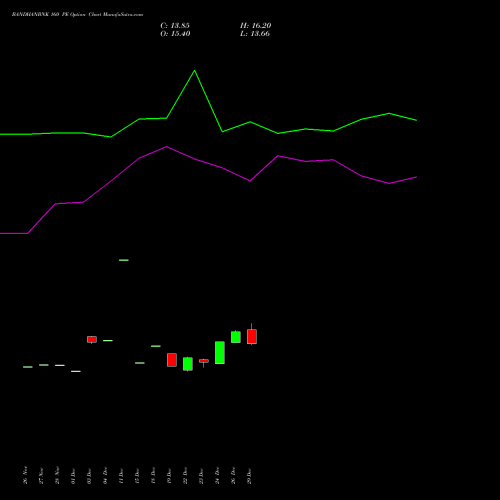Viewport: 500px width, 500px height.
Task: Click the '28 Nov' date axis label
Action: 58,475
